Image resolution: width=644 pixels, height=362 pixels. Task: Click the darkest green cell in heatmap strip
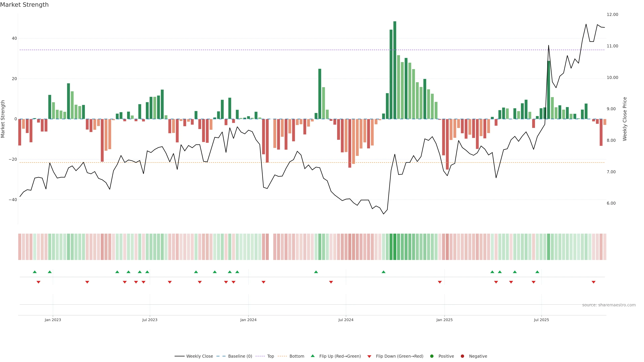point(395,247)
